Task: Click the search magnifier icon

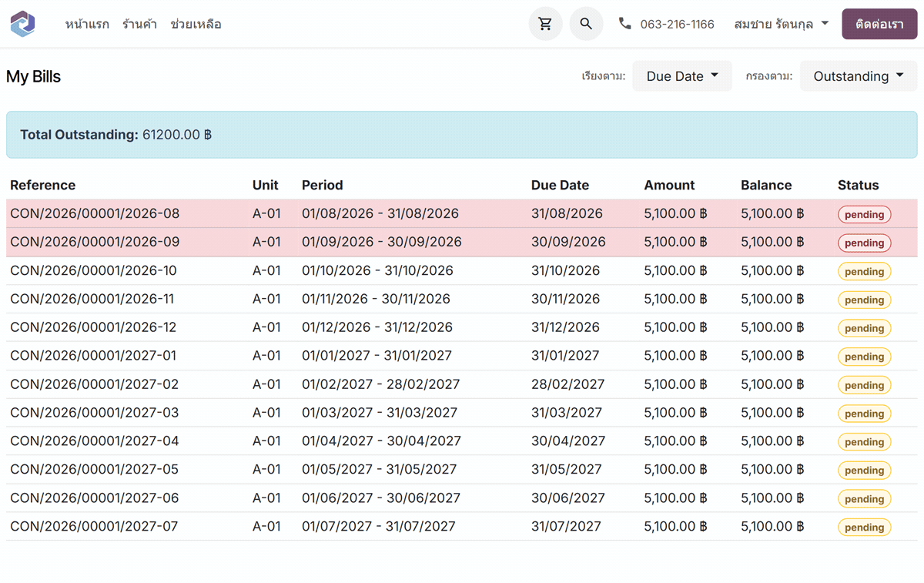Action: (586, 24)
